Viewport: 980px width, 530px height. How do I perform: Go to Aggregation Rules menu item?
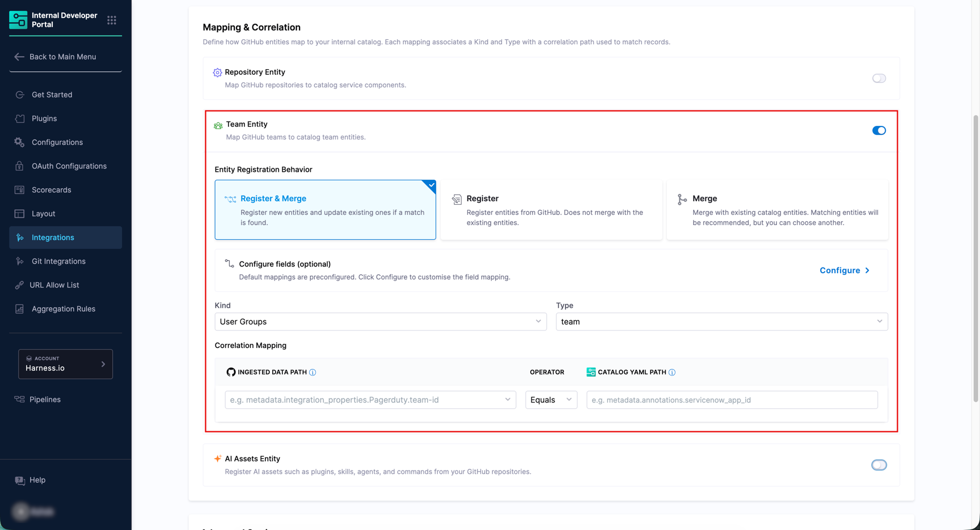(x=63, y=309)
